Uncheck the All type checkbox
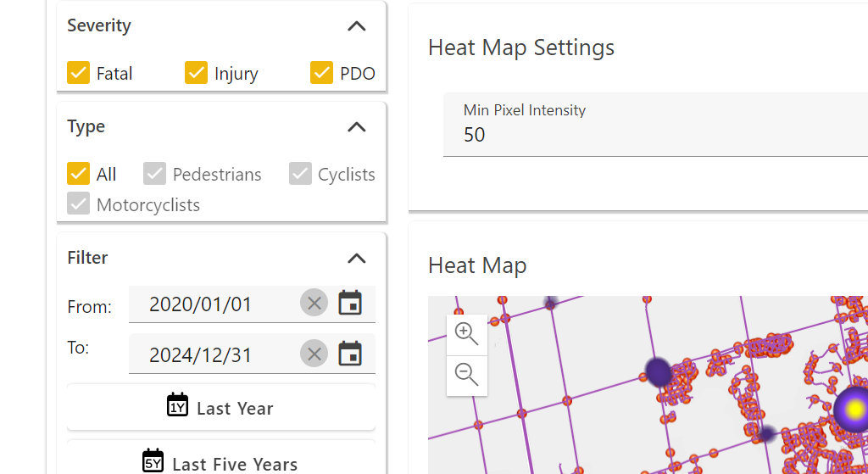The width and height of the screenshot is (868, 474). point(79,174)
